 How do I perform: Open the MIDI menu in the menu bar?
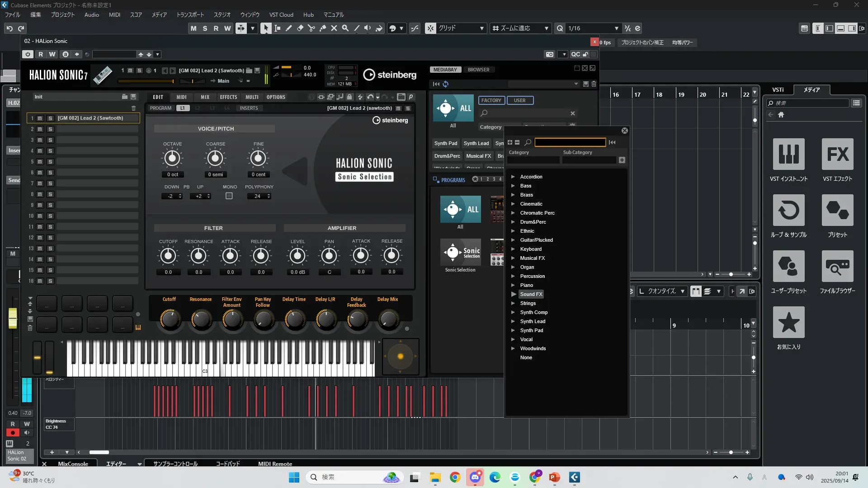[x=114, y=14]
